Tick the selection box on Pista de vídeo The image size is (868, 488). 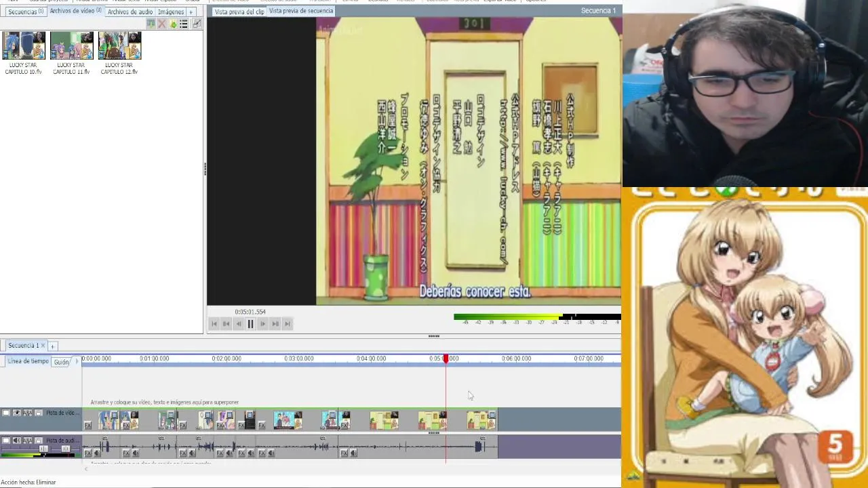(x=6, y=413)
